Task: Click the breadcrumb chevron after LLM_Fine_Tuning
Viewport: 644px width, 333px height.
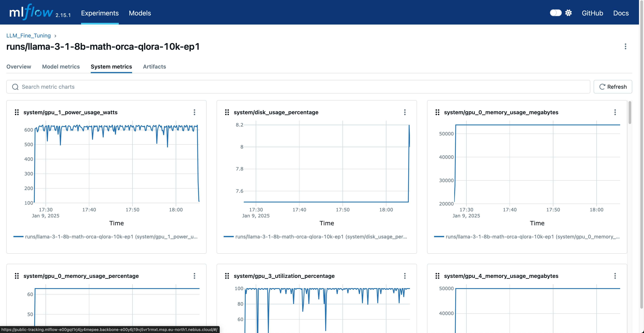Action: click(x=55, y=36)
